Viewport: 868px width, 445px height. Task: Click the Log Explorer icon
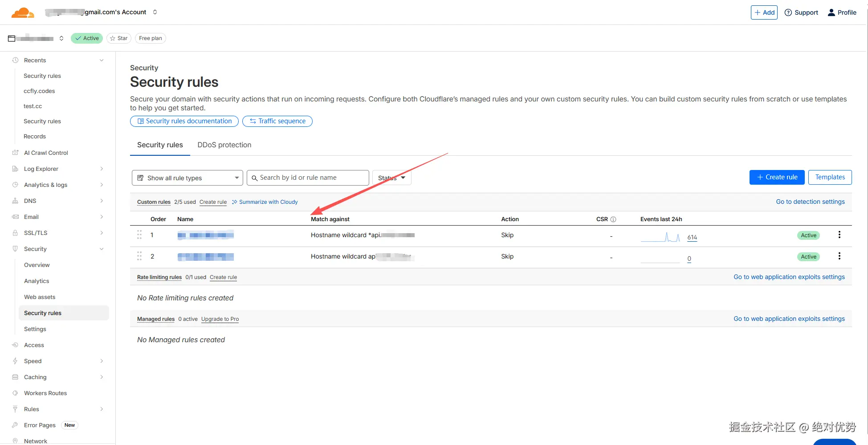click(15, 169)
